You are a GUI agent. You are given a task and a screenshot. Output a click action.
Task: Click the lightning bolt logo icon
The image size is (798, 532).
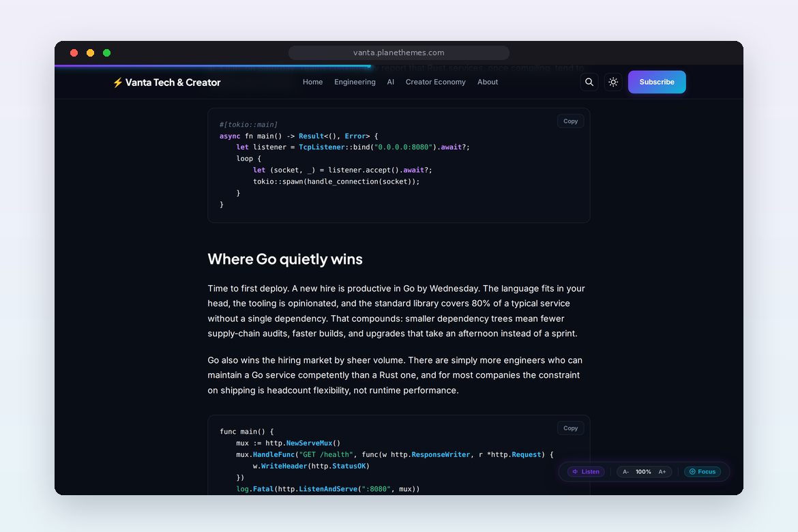tap(117, 83)
